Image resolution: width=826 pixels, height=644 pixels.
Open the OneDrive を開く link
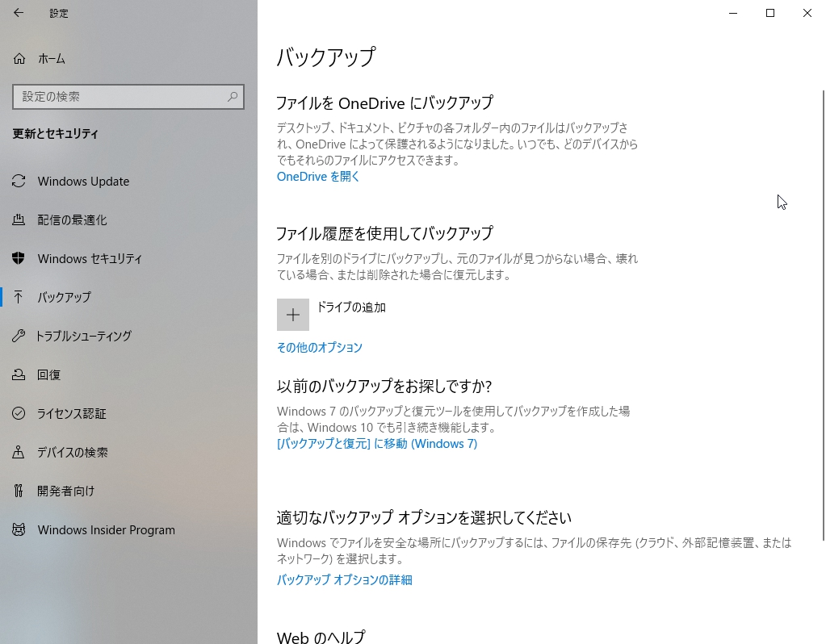click(317, 176)
